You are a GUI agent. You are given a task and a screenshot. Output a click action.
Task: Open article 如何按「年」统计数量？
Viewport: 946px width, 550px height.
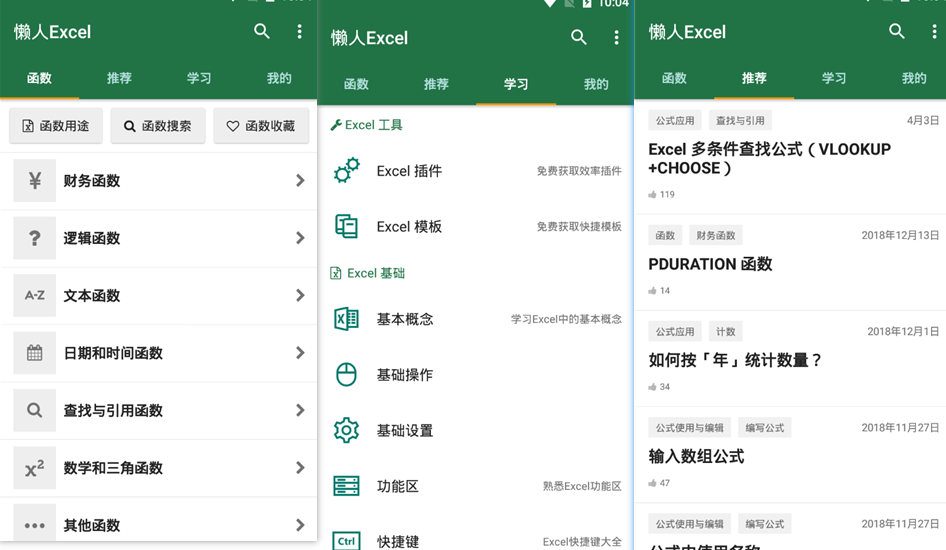pos(735,360)
